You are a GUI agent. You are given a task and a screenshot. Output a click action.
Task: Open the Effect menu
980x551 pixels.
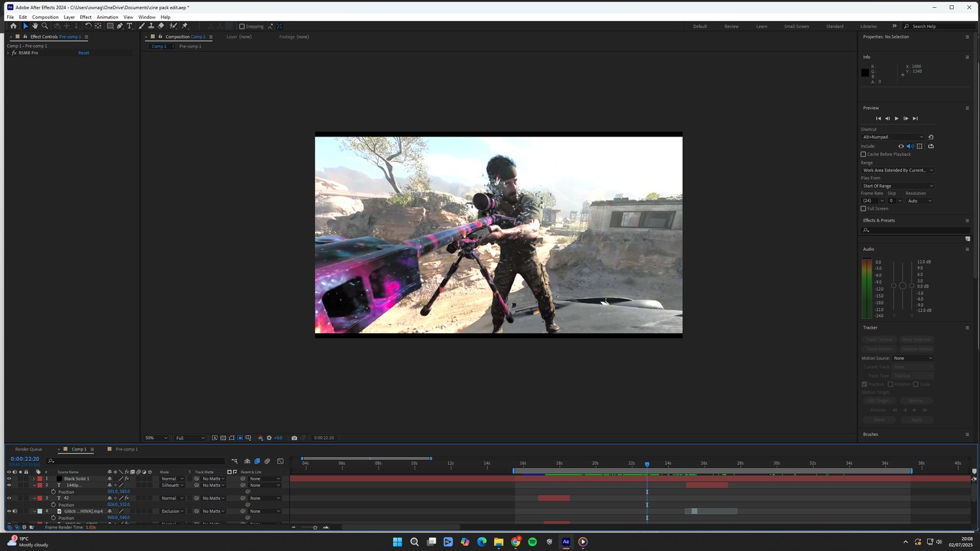[86, 17]
